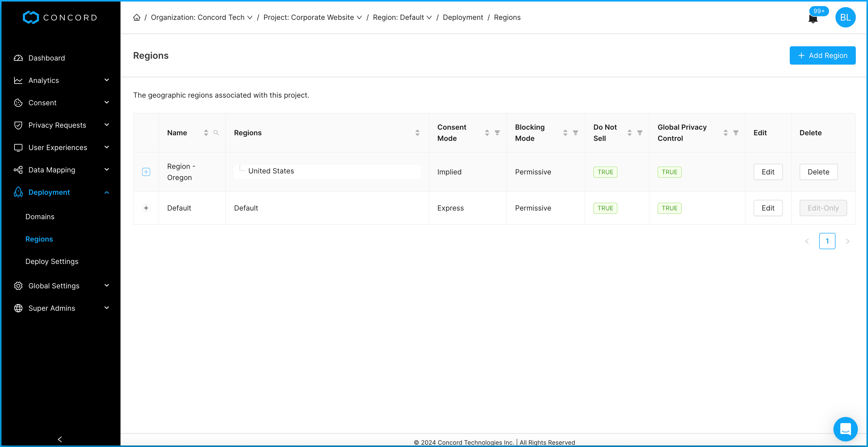Click the Blocking Mode filter icon
The image size is (868, 447).
tap(576, 133)
